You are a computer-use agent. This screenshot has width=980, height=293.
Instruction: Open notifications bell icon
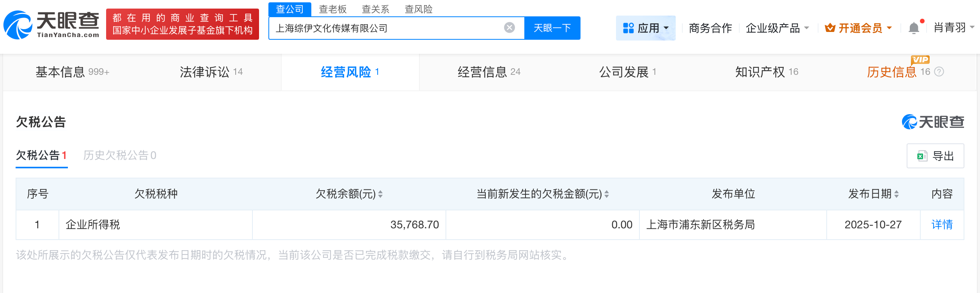tap(914, 28)
